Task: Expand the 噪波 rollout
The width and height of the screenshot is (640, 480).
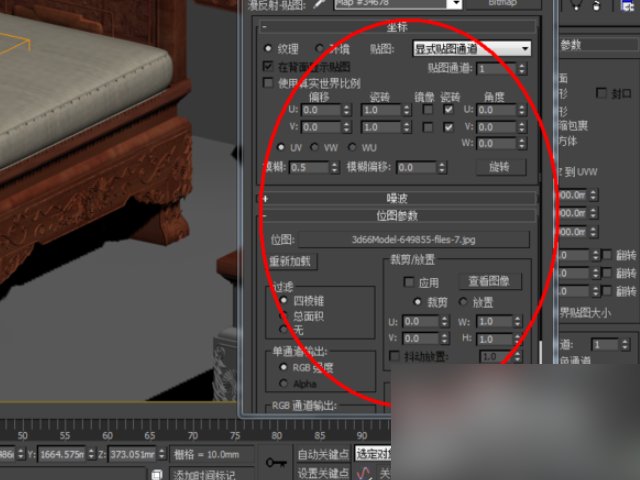Action: point(399,199)
